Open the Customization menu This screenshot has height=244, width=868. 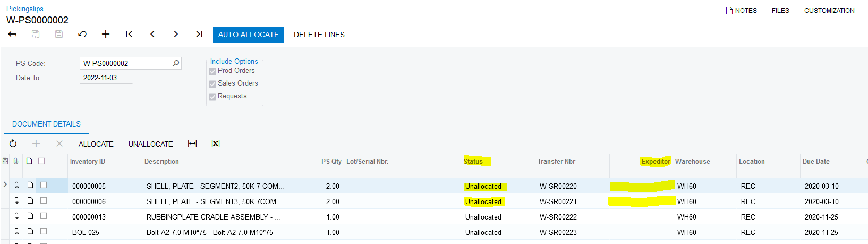click(829, 10)
